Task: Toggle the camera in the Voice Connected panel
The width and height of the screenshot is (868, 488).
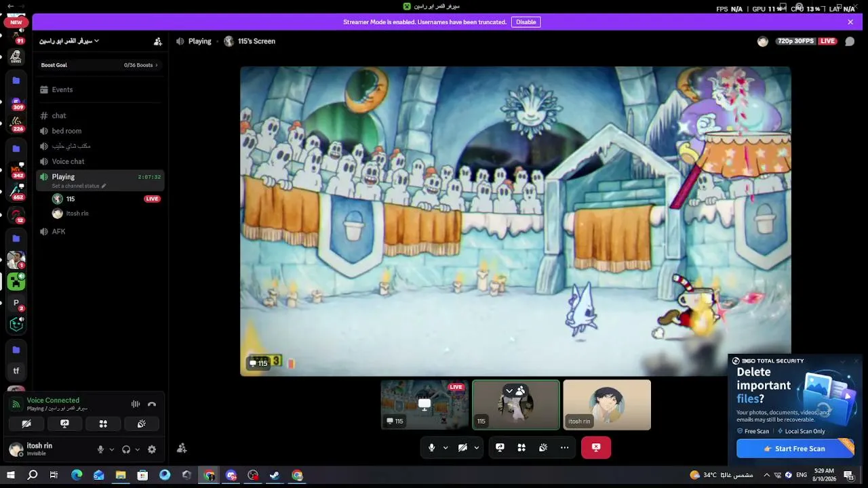Action: [26, 424]
